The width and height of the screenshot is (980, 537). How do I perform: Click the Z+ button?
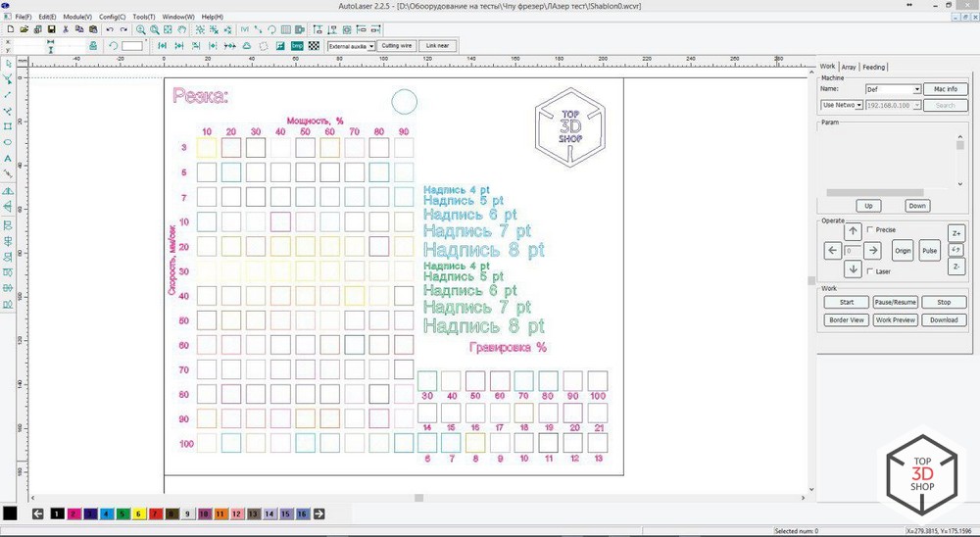(x=956, y=233)
